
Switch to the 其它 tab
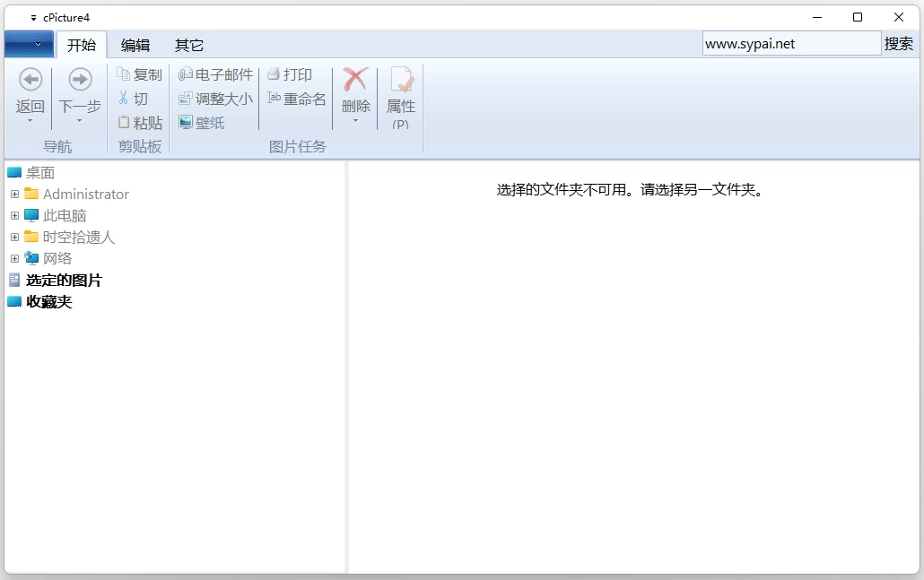tap(188, 44)
